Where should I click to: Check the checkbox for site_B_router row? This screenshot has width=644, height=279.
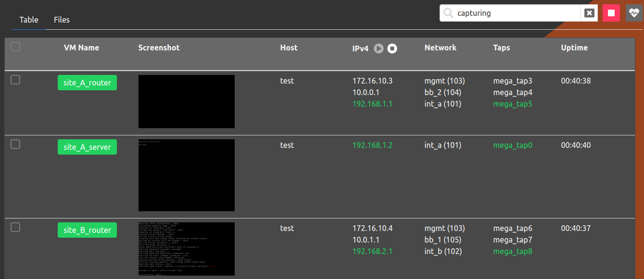[15, 227]
